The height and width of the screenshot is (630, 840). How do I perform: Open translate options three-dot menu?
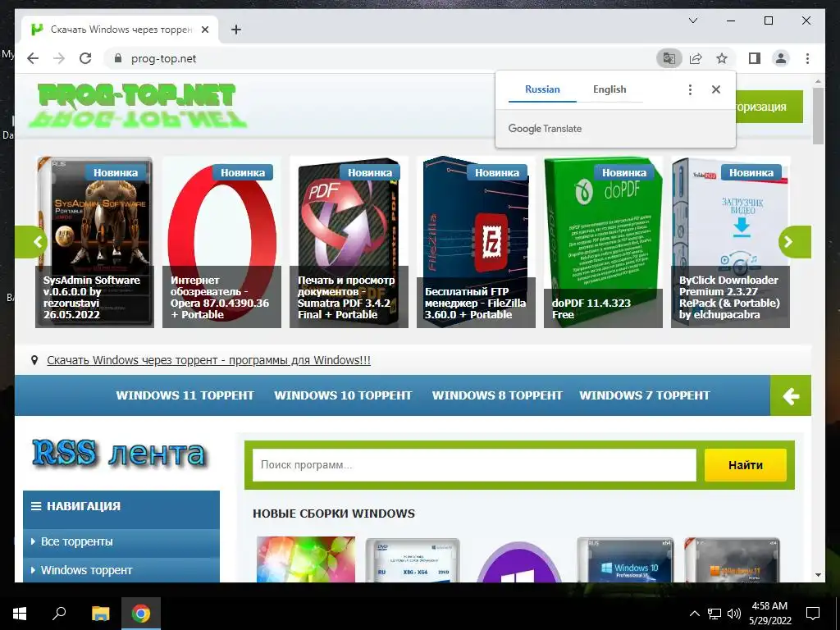click(690, 89)
